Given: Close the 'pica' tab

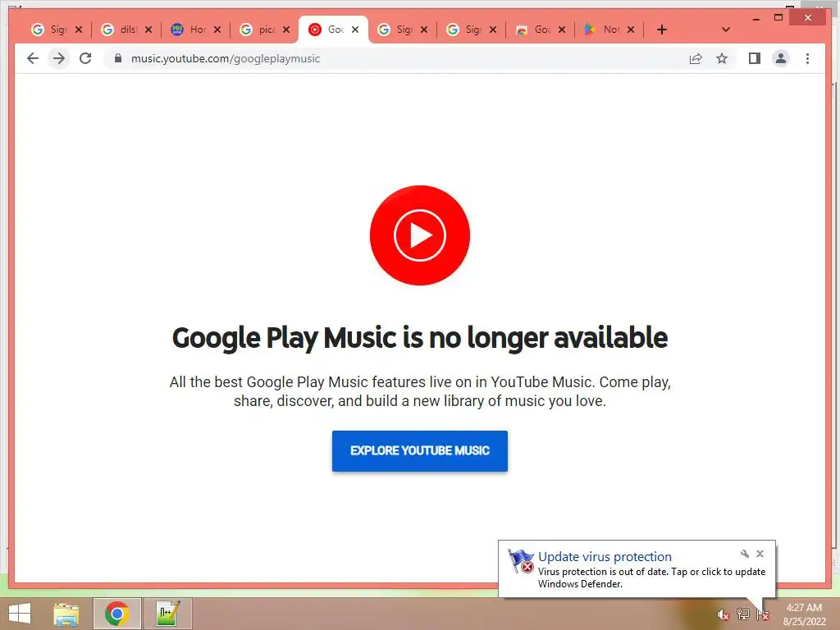Looking at the screenshot, I should [x=286, y=30].
